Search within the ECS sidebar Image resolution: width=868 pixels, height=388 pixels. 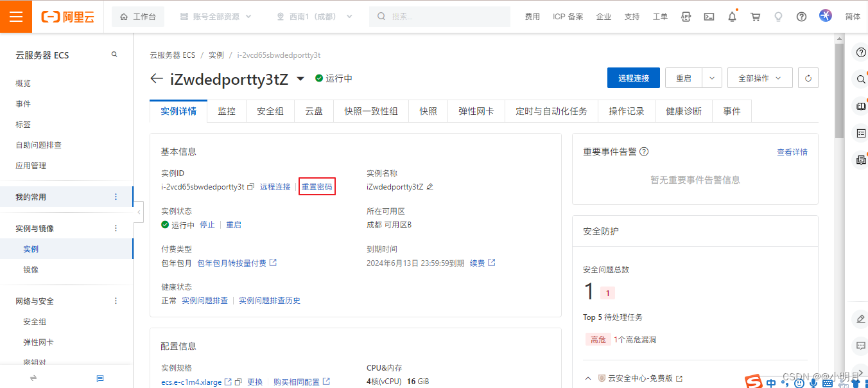(114, 55)
